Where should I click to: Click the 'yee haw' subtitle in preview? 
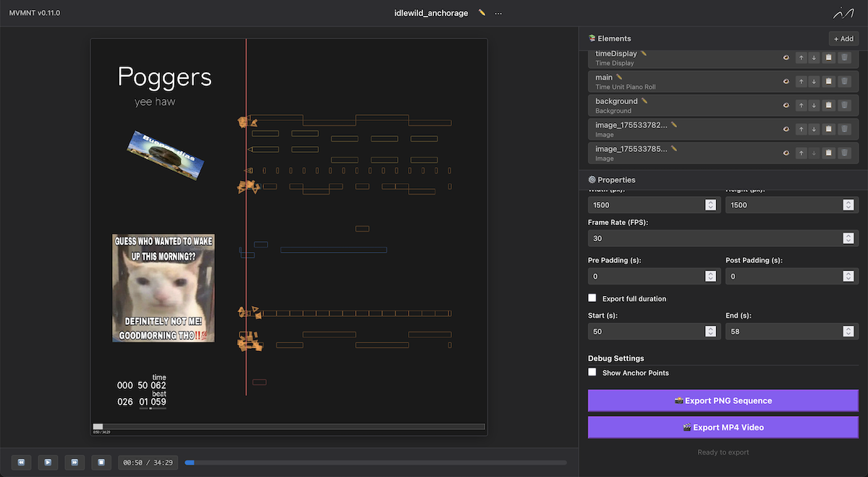(155, 102)
